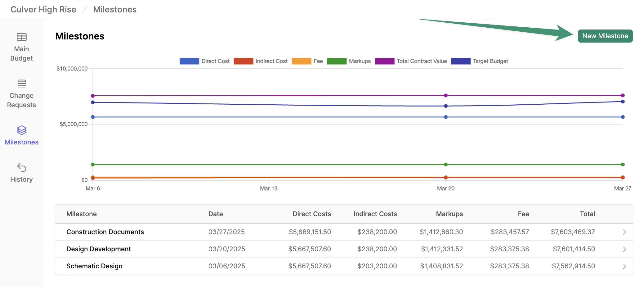Expand the Schematic Design row chevron
Screen dimensions: 644x287
(624, 266)
